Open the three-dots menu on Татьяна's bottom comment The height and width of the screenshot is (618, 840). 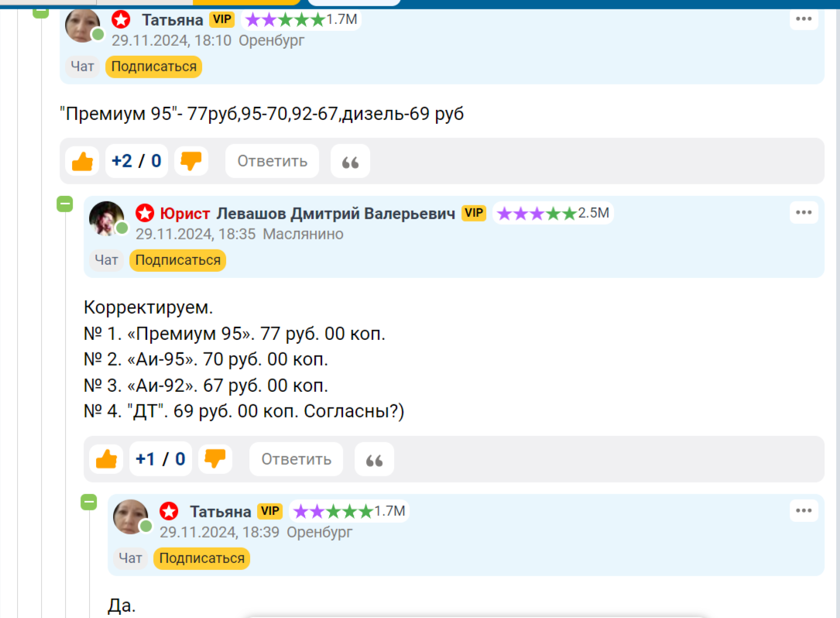click(804, 510)
